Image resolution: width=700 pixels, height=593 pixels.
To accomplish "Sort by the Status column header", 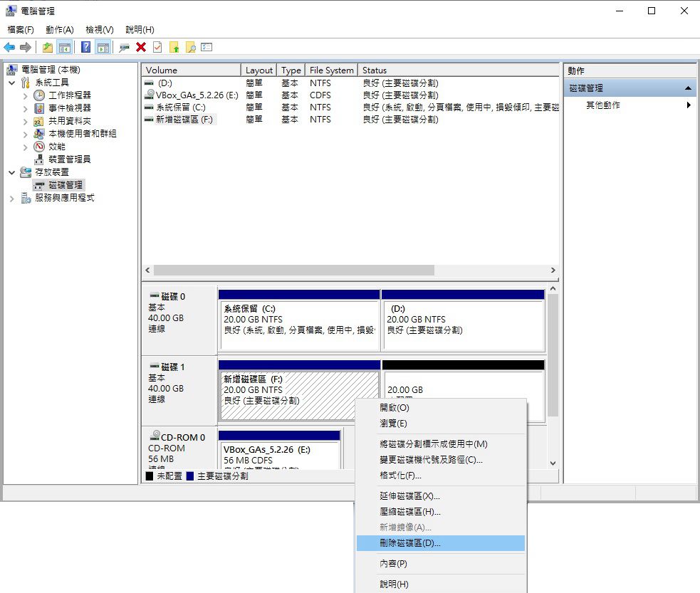I will pyautogui.click(x=459, y=70).
